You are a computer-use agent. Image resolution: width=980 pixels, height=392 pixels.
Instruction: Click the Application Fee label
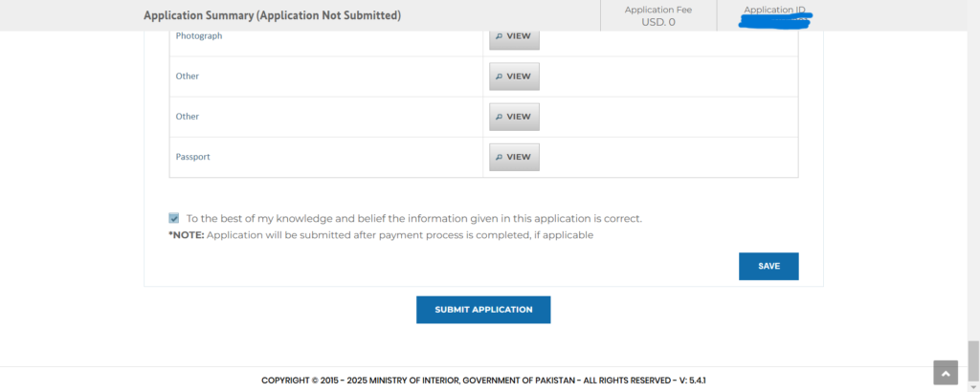657,10
